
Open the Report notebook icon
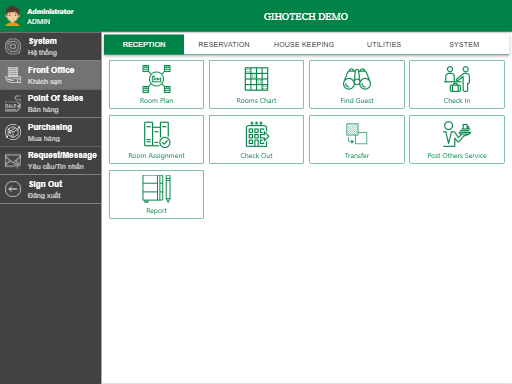coord(157,189)
